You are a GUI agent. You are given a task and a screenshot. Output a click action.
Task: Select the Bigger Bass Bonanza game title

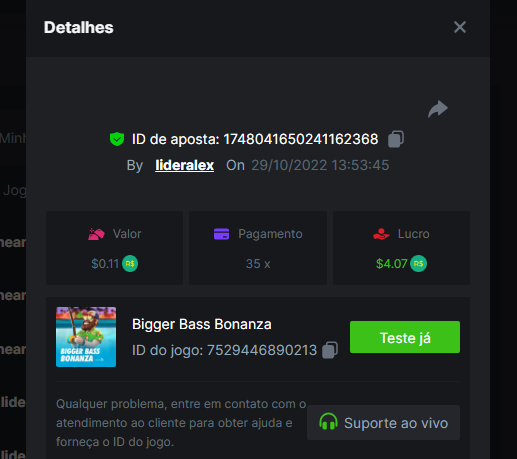pos(202,324)
